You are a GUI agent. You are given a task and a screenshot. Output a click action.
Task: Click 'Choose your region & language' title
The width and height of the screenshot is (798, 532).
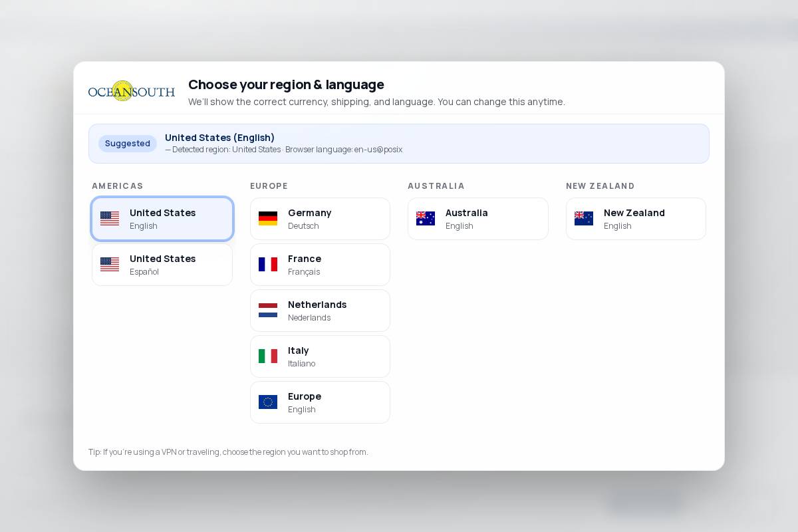[x=286, y=84]
